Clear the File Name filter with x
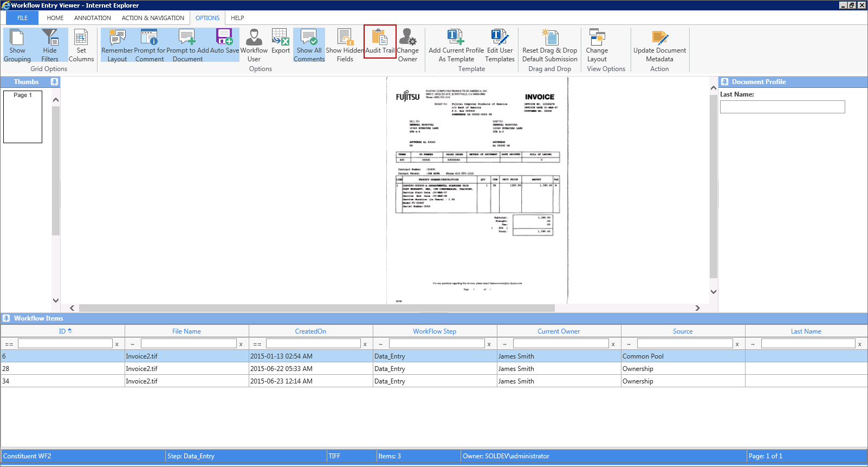868x467 pixels. tap(241, 344)
